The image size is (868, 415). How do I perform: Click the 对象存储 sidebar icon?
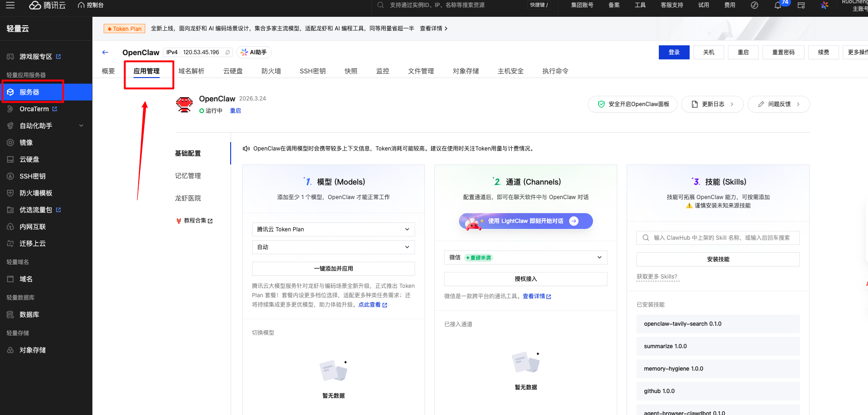click(10, 350)
